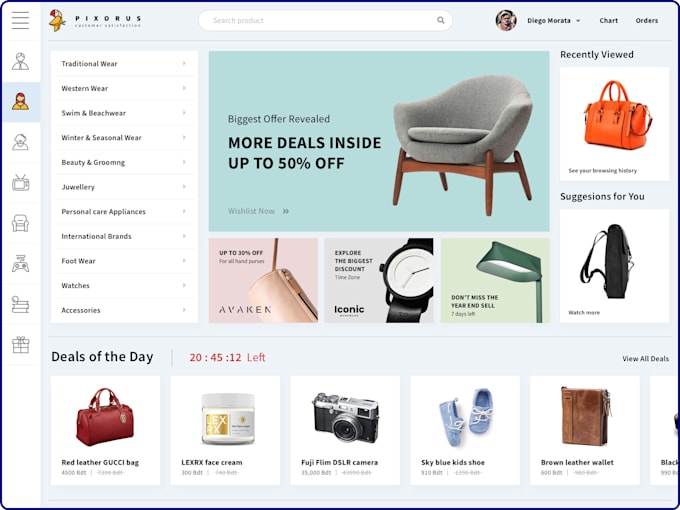
Task: Go to the Orders page
Action: tap(647, 20)
